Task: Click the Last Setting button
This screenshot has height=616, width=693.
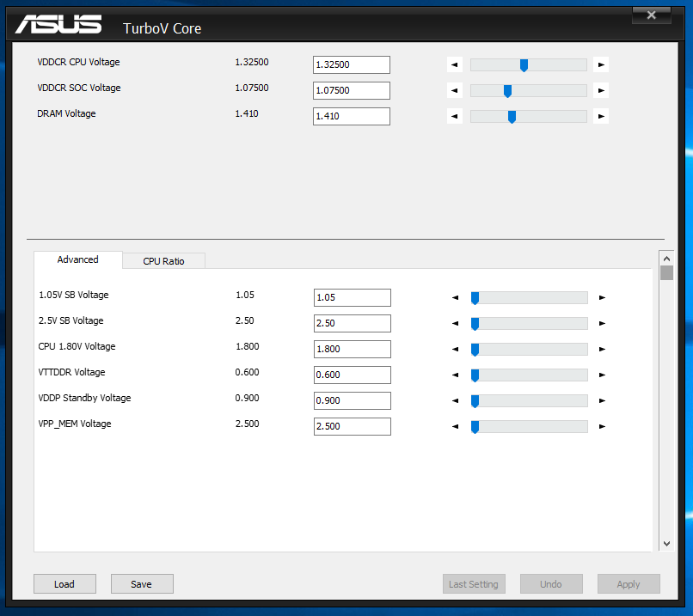Action: coord(474,584)
